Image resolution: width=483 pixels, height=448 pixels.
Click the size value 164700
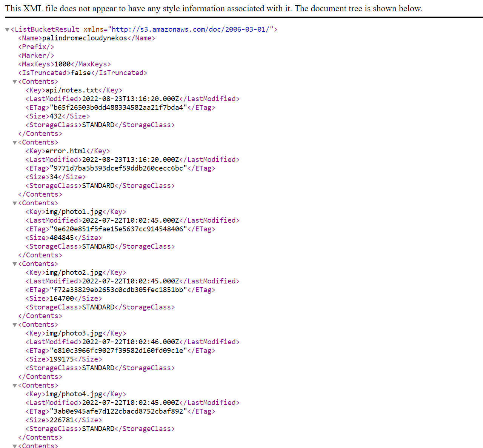62,299
